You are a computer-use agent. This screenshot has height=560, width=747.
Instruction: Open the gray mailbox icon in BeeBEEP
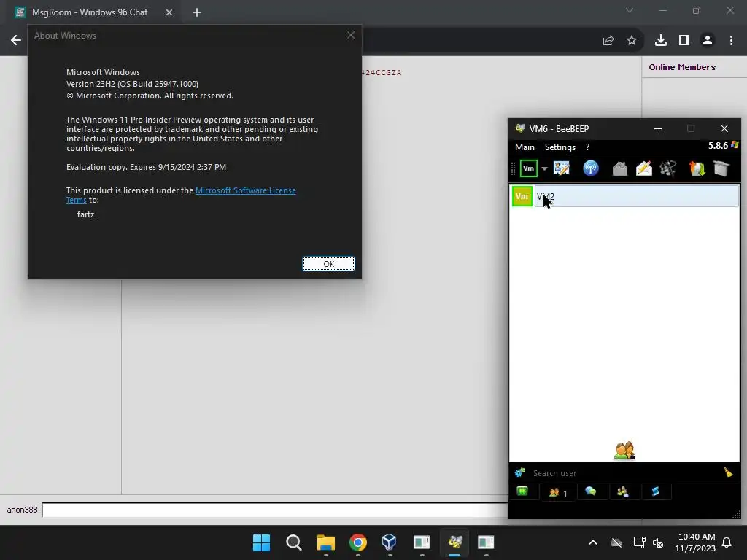[x=619, y=168]
